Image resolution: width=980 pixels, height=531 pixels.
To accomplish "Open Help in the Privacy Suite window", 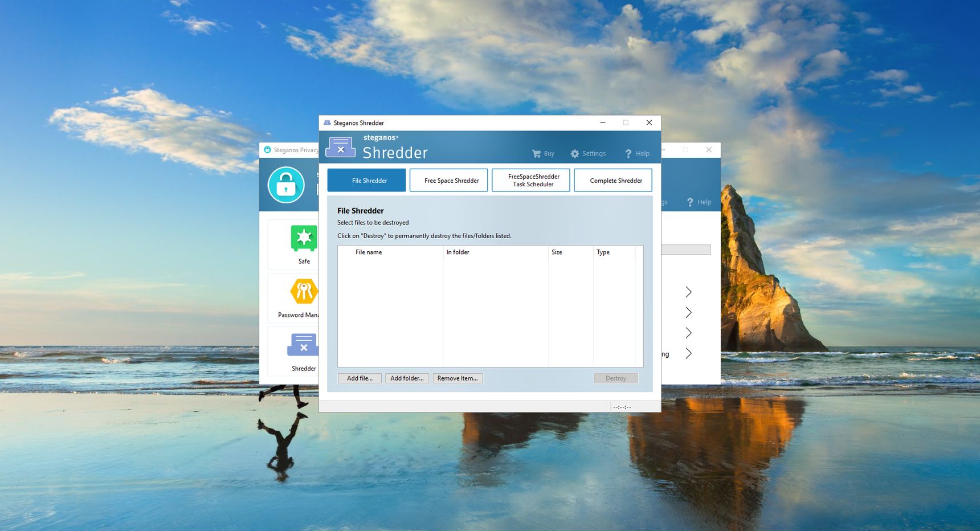I will coord(699,202).
